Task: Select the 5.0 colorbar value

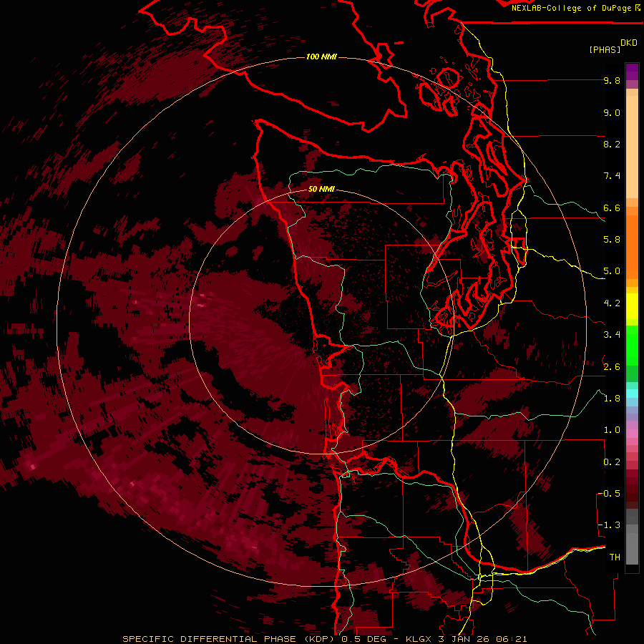Action: click(612, 271)
